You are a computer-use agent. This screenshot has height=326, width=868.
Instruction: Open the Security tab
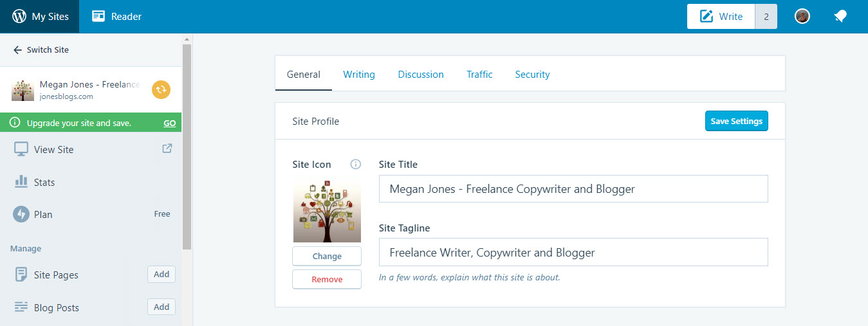532,75
